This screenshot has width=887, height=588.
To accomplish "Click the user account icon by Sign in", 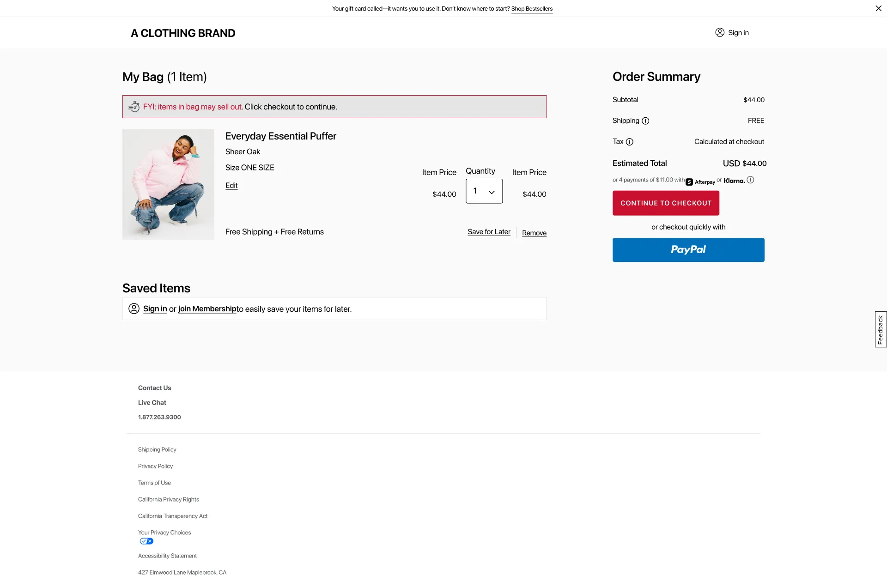I will [x=719, y=32].
